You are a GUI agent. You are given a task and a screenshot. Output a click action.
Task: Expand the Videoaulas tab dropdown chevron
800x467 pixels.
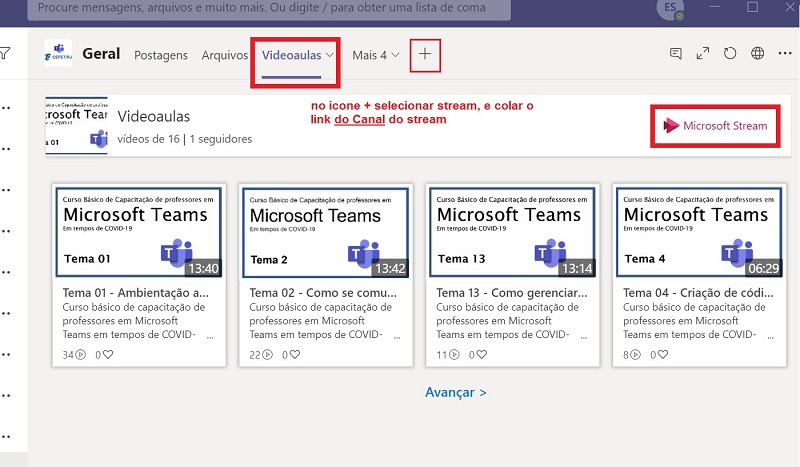[330, 55]
